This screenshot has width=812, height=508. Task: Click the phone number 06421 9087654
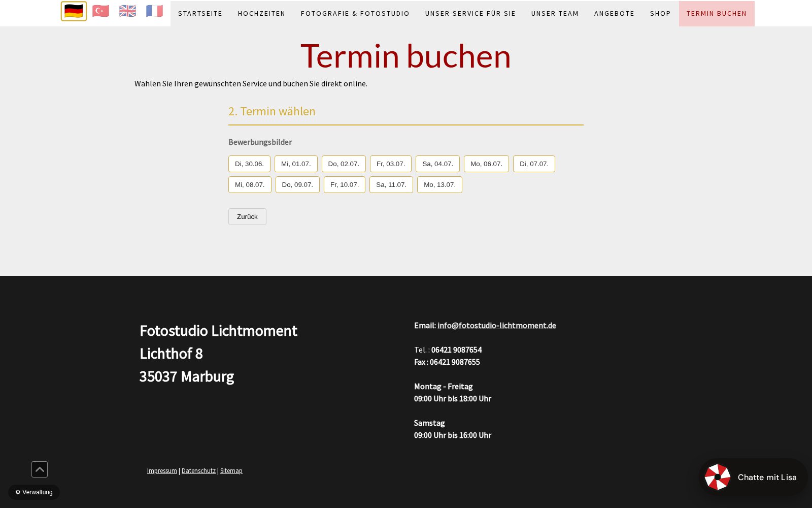456,350
